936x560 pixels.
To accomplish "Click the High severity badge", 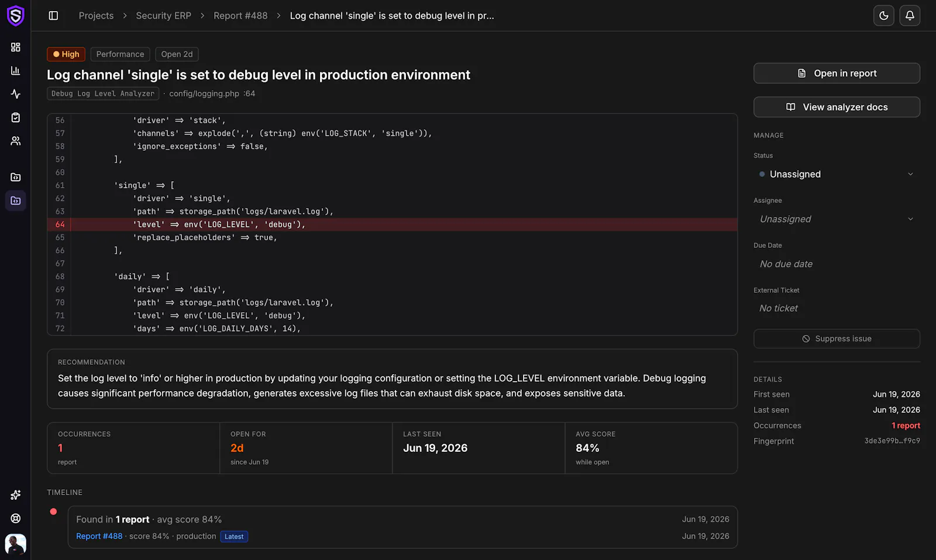I will [66, 54].
